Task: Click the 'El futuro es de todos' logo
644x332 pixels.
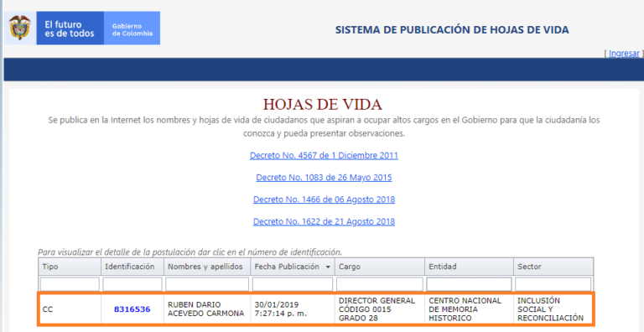Action: (x=70, y=28)
